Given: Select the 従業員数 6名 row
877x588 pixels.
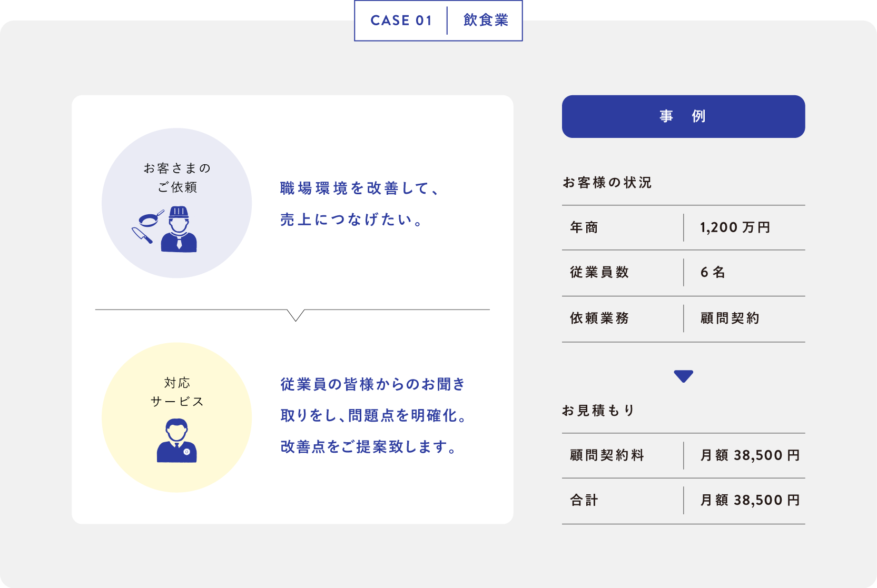Looking at the screenshot, I should point(683,272).
